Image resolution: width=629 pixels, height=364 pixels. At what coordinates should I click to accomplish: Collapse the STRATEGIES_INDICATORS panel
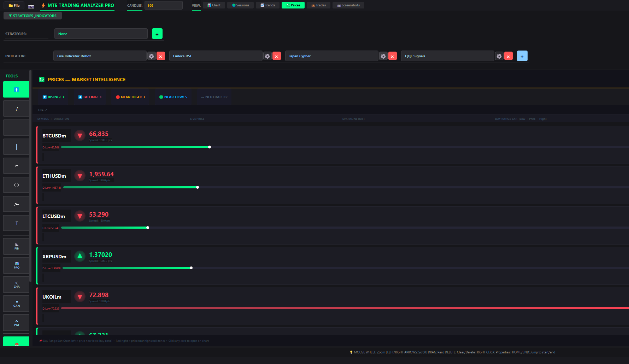pyautogui.click(x=33, y=16)
